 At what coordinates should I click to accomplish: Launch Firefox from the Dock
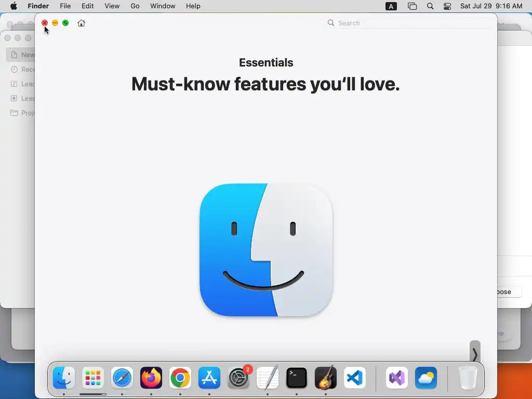pos(151,378)
